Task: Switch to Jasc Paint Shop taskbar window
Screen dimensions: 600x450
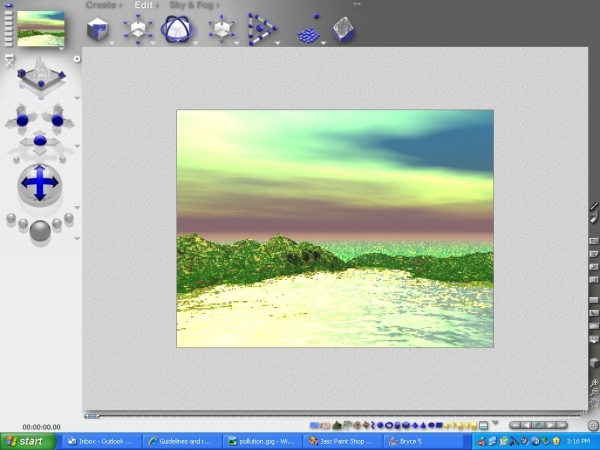Action: pos(342,442)
